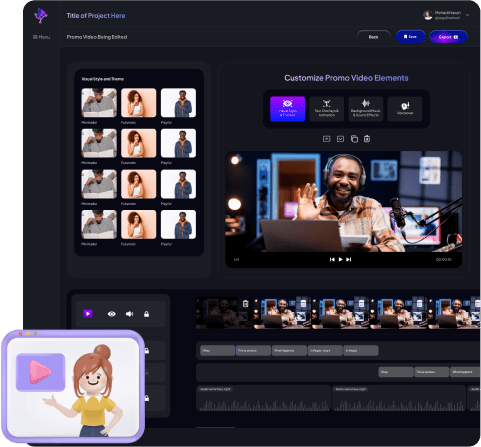Export the promo video
The height and width of the screenshot is (447, 481).
click(448, 37)
